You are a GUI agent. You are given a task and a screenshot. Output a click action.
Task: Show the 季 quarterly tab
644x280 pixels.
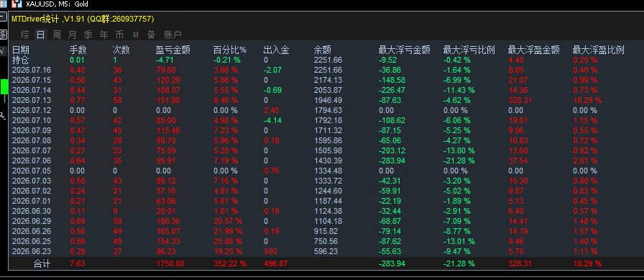[88, 35]
